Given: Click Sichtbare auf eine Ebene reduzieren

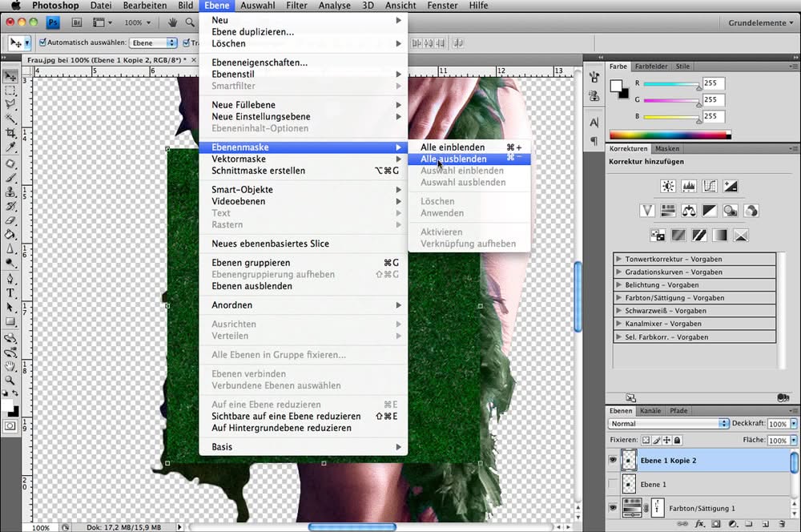Looking at the screenshot, I should [x=303, y=416].
